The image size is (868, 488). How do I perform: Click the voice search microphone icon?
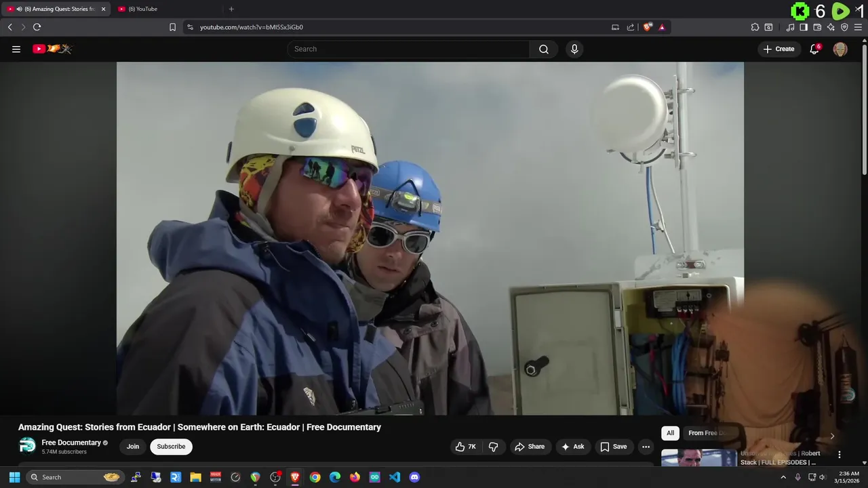tap(574, 49)
